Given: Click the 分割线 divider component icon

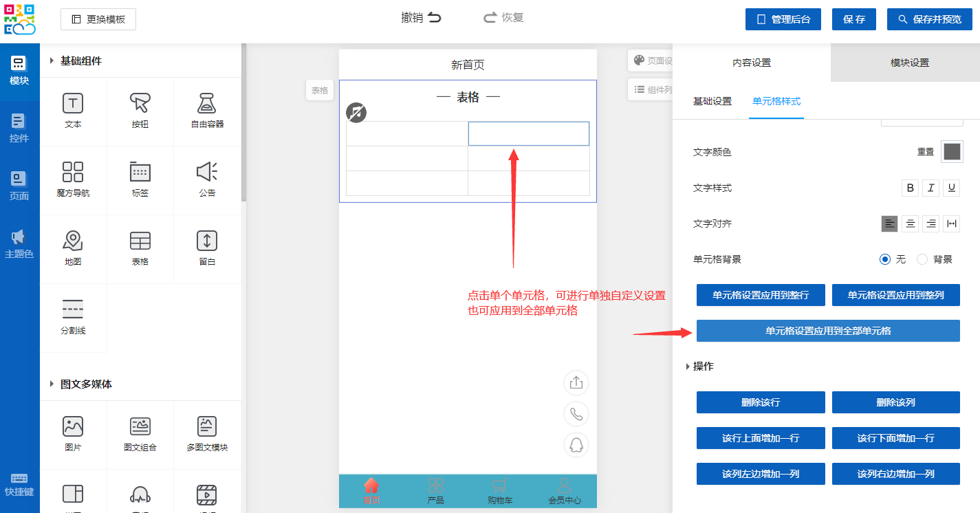Looking at the screenshot, I should pos(73,309).
